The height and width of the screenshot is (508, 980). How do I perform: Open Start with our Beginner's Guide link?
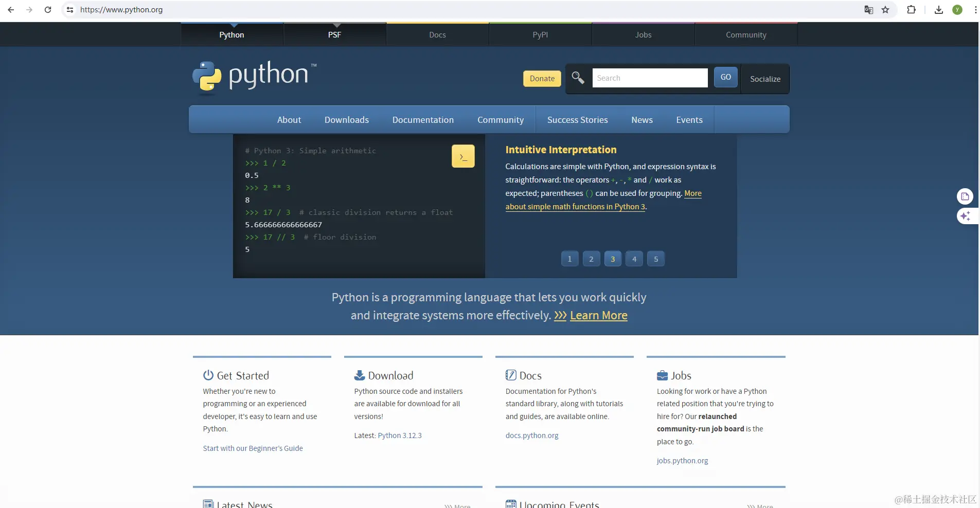[253, 448]
